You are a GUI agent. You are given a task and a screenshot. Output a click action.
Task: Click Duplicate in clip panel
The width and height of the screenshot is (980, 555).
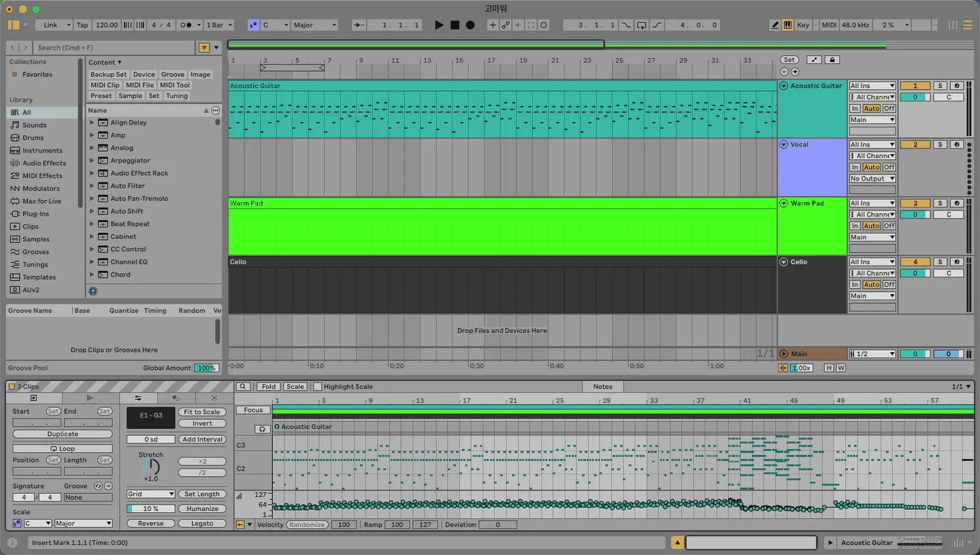click(x=63, y=434)
